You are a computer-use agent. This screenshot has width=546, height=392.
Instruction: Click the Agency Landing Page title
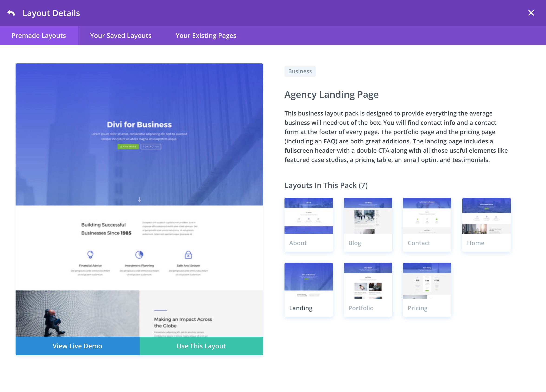(331, 95)
